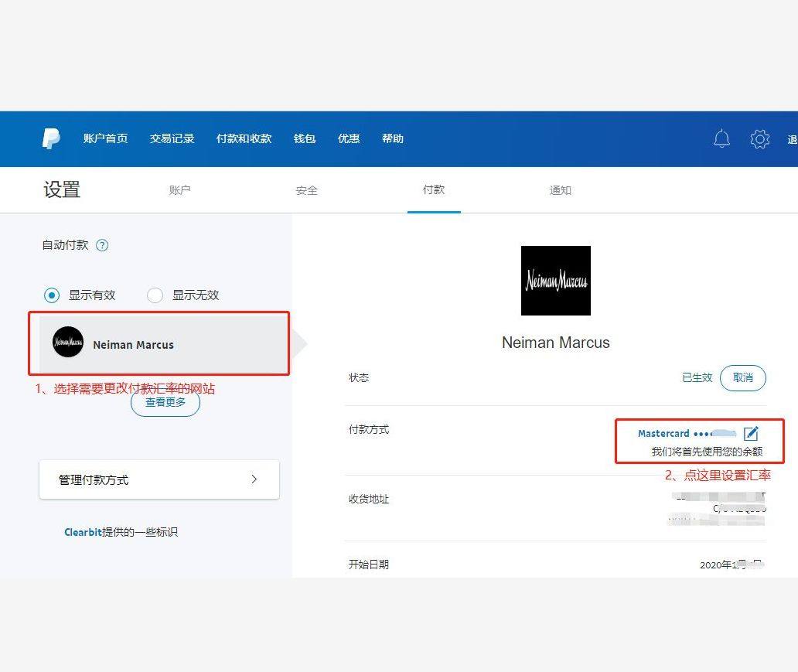Viewport: 798px width, 672px height.
Task: Select the 显示无效 radio button
Action: pos(155,295)
